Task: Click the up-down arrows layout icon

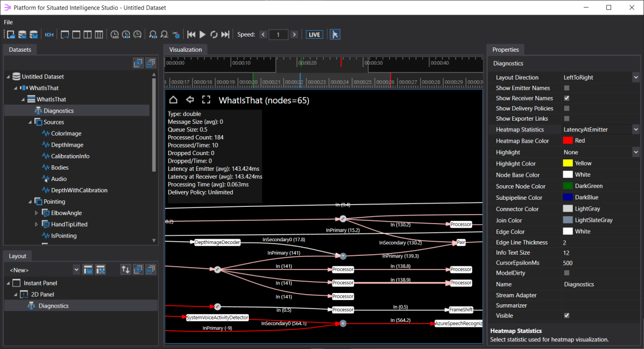Action: click(x=125, y=270)
